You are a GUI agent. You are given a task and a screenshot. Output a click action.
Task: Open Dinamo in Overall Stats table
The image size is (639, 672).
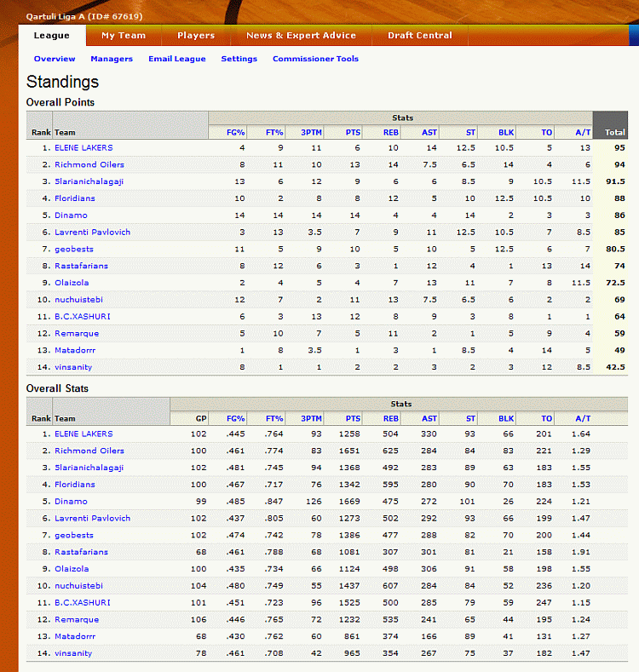click(71, 502)
